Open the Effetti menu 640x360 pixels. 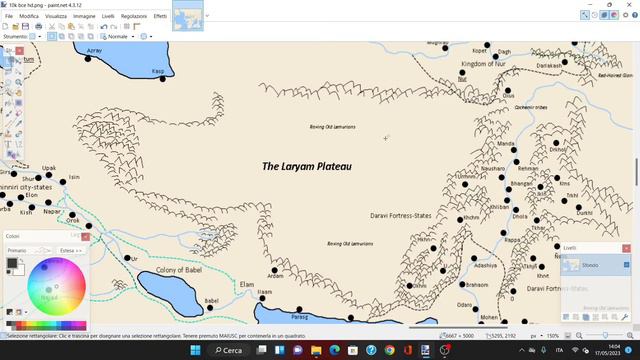pyautogui.click(x=160, y=16)
